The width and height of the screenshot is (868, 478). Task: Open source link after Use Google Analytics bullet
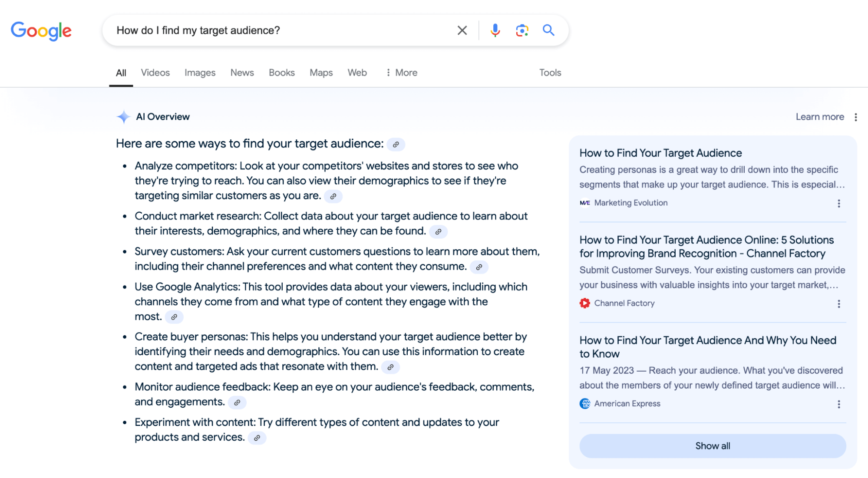click(x=174, y=317)
